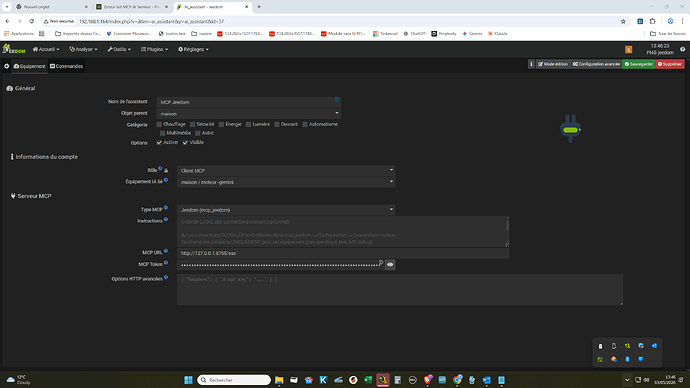This screenshot has width=690, height=388.
Task: Expand the Analyse menu
Action: [x=83, y=49]
